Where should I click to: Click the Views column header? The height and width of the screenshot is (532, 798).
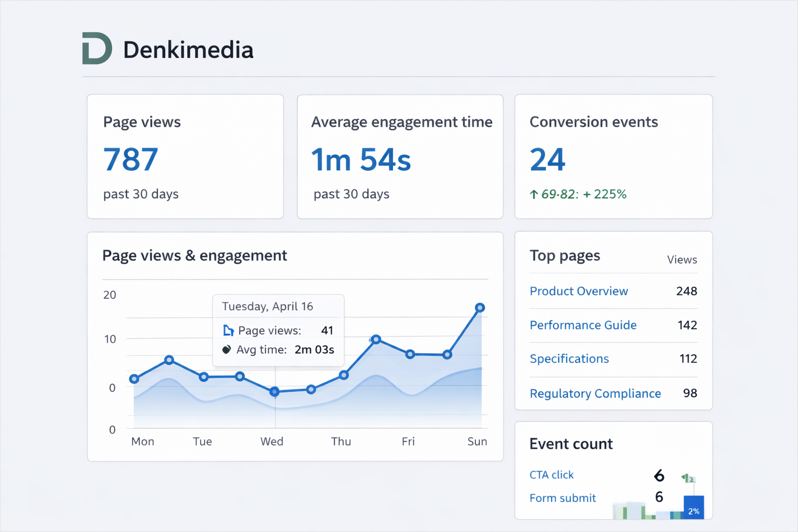tap(681, 259)
